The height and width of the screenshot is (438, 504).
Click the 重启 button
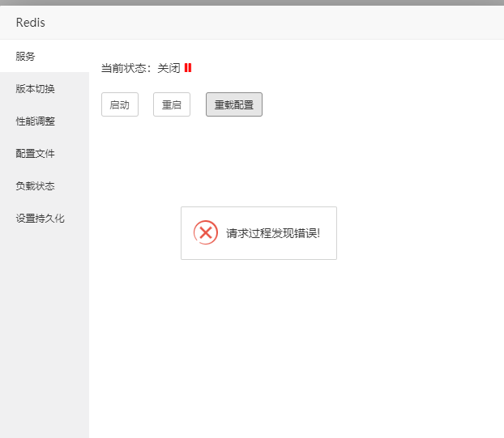pyautogui.click(x=172, y=104)
